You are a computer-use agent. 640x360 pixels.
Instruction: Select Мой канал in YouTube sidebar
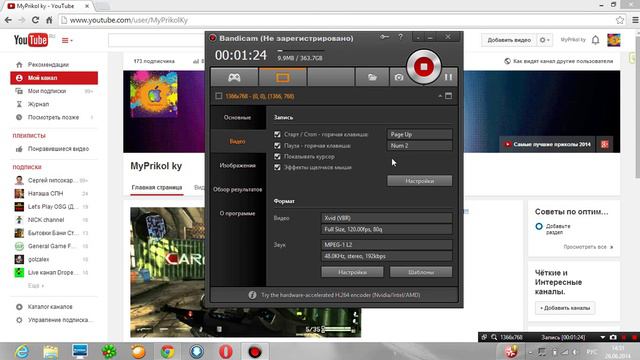[x=54, y=78]
